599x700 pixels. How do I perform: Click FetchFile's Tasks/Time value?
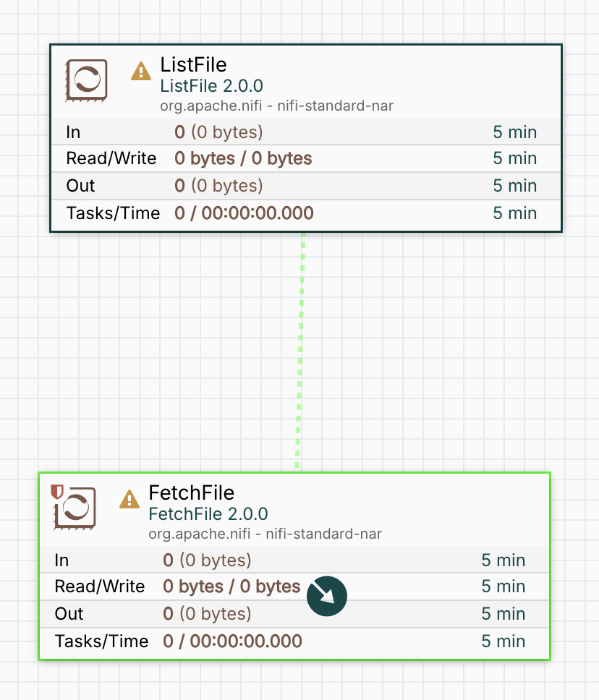click(232, 641)
